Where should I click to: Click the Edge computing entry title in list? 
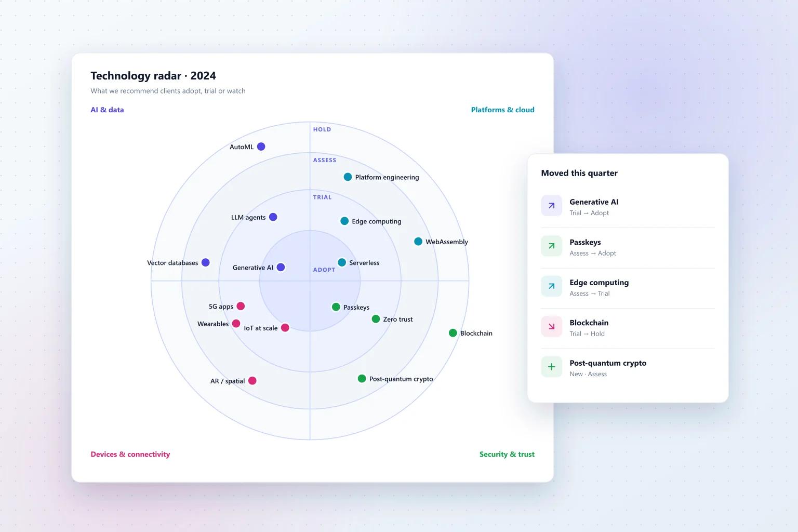pos(599,283)
